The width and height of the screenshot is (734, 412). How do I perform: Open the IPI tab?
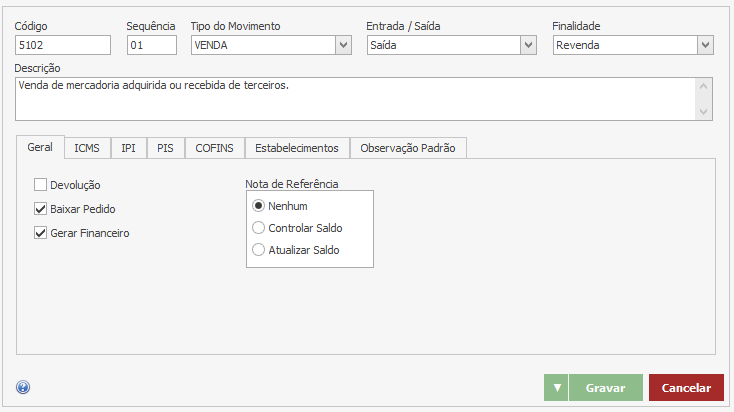pyautogui.click(x=129, y=148)
